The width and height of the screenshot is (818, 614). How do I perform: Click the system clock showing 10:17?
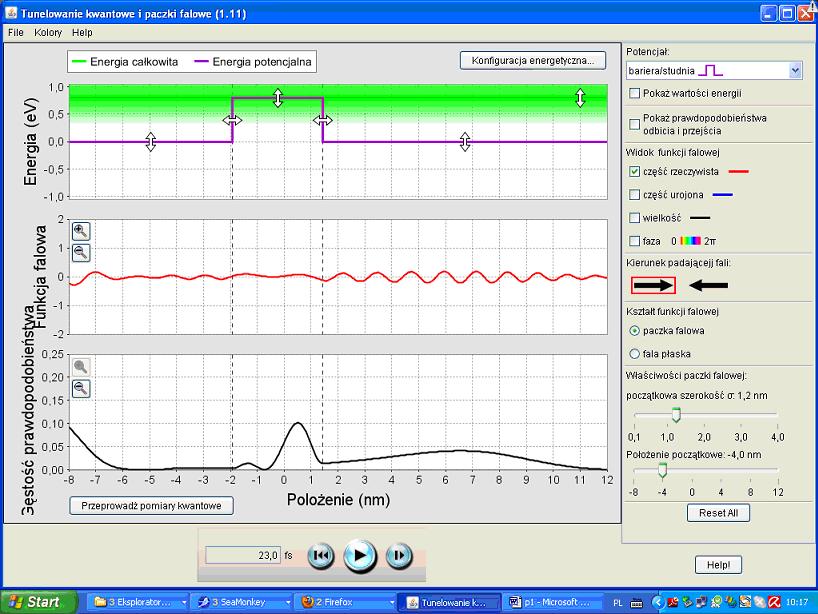[797, 603]
